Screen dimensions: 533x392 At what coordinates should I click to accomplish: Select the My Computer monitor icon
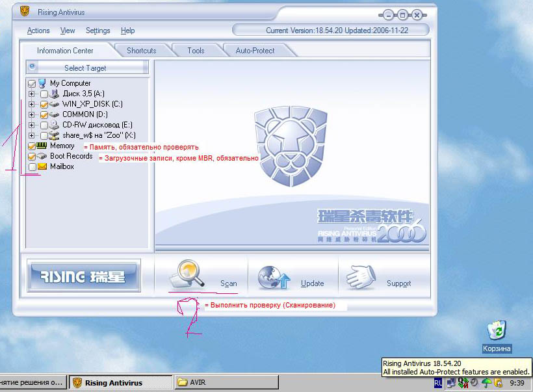[42, 83]
